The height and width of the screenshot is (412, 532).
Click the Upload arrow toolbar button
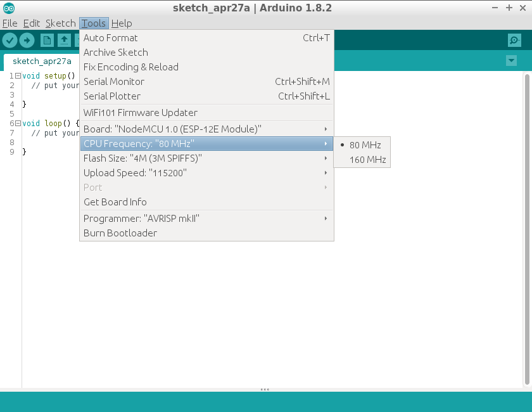pos(27,41)
